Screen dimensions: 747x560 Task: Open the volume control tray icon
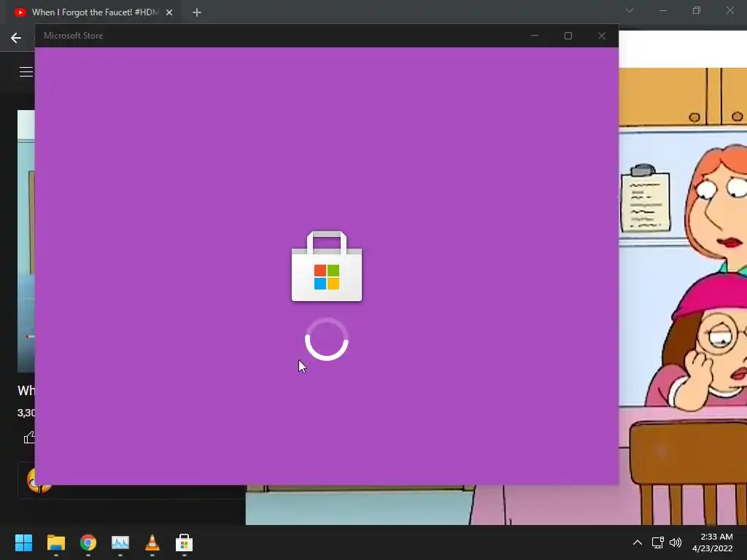(x=676, y=542)
